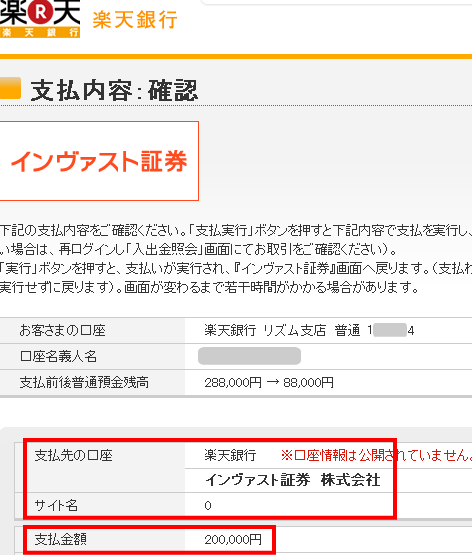Click the 支払内容:確認 page heading

114,91
